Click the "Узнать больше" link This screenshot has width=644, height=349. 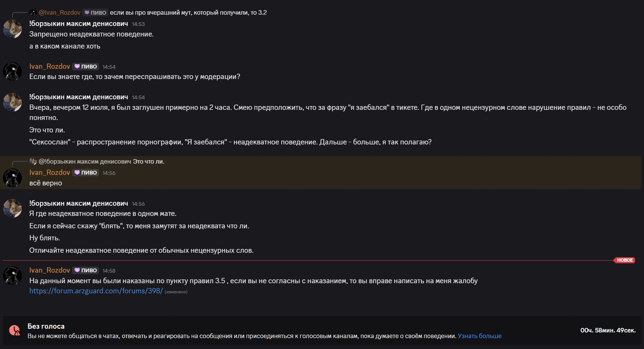click(x=479, y=336)
